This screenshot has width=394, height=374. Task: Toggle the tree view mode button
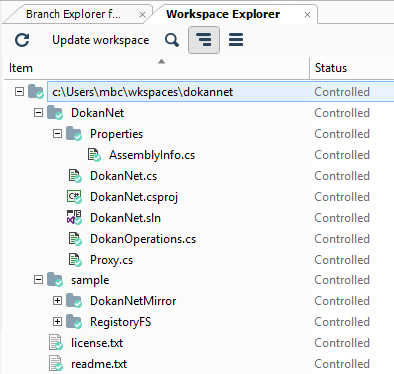204,40
